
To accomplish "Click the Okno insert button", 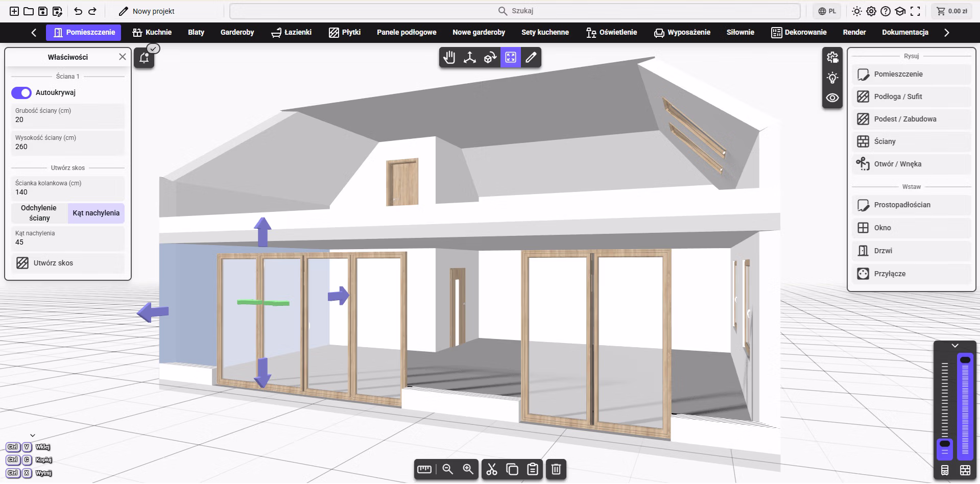I will pyautogui.click(x=911, y=228).
